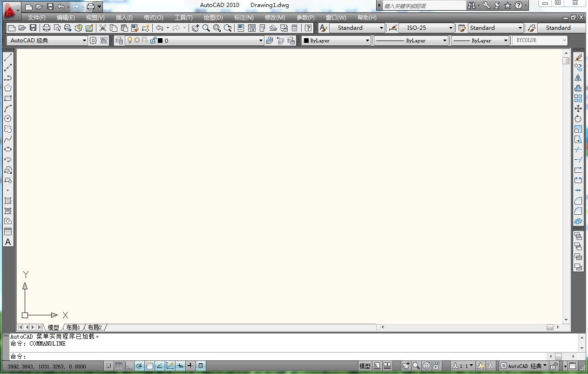588x374 pixels.
Task: Click the 模型 button in status bar
Action: 365,366
